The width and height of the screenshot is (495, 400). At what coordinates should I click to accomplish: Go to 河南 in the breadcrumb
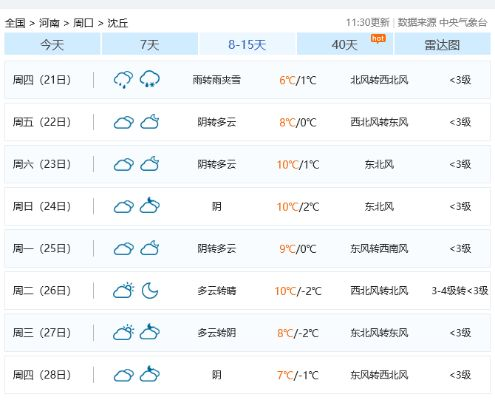point(49,23)
